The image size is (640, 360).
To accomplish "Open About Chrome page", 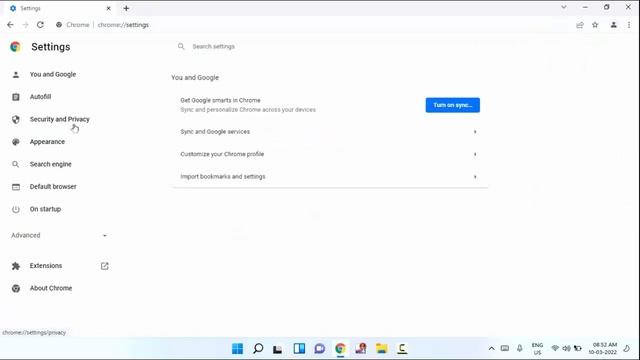I will 51,289.
